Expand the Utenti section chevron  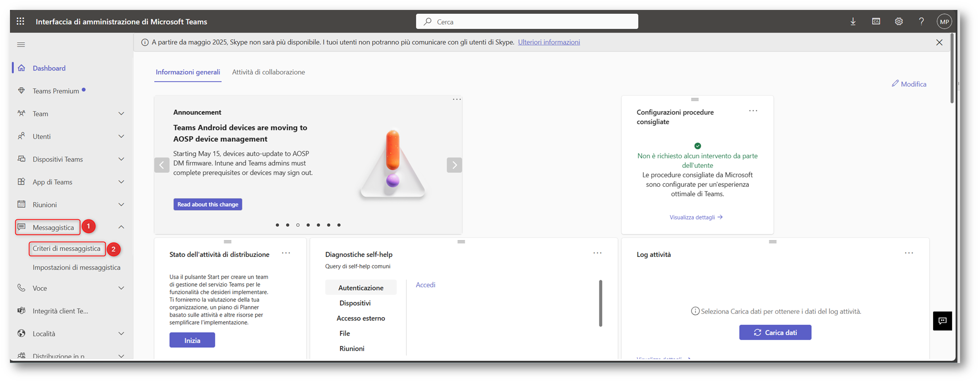[x=121, y=137]
